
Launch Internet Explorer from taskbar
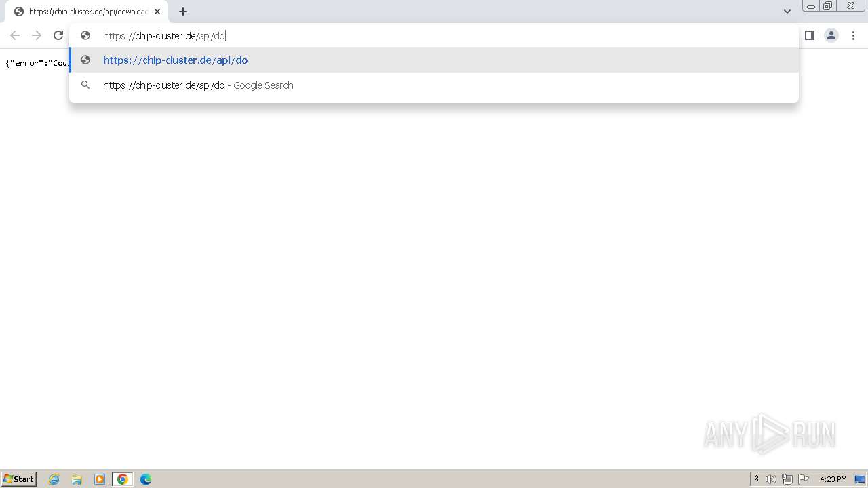pos(54,479)
